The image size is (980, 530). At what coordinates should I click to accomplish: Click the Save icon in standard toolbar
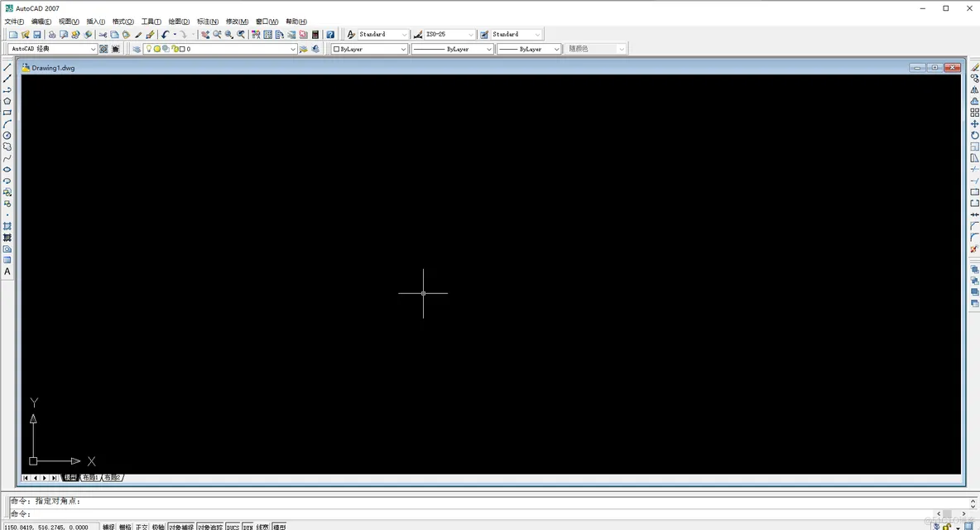tap(37, 35)
